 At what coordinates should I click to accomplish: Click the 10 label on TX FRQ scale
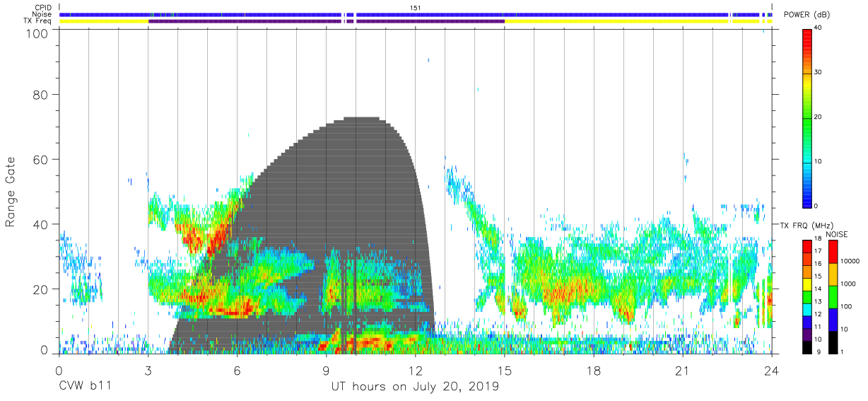pos(819,339)
